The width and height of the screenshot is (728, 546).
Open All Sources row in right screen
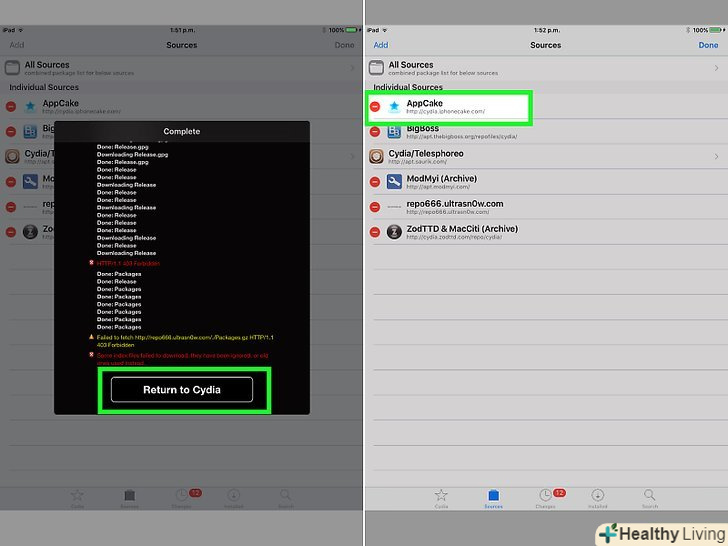tap(546, 68)
